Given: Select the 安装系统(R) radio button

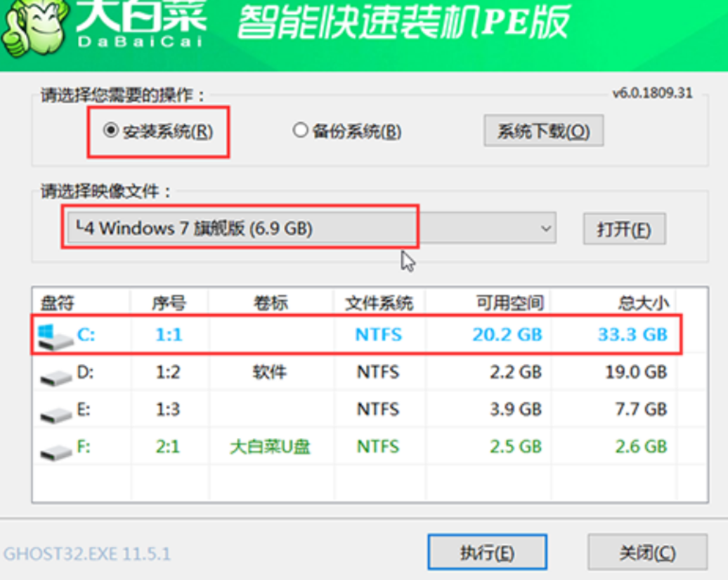Looking at the screenshot, I should [158, 131].
